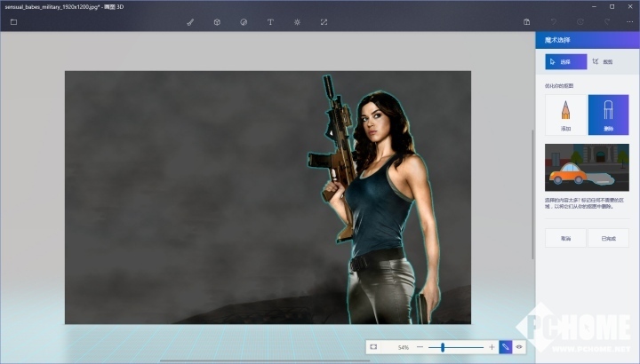Screen dimensions: 640x364
Task: Click the Cancel button in Magic Select
Action: click(x=565, y=239)
